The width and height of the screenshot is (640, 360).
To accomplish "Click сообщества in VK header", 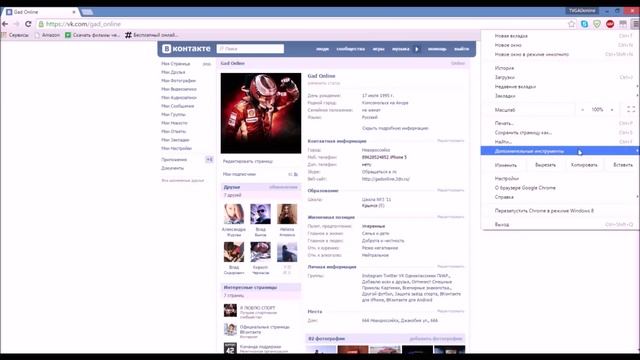I will point(351,49).
